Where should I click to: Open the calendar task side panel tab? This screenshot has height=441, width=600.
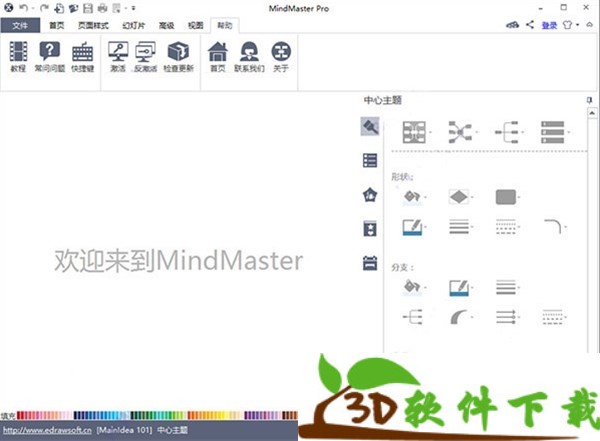pyautogui.click(x=370, y=263)
